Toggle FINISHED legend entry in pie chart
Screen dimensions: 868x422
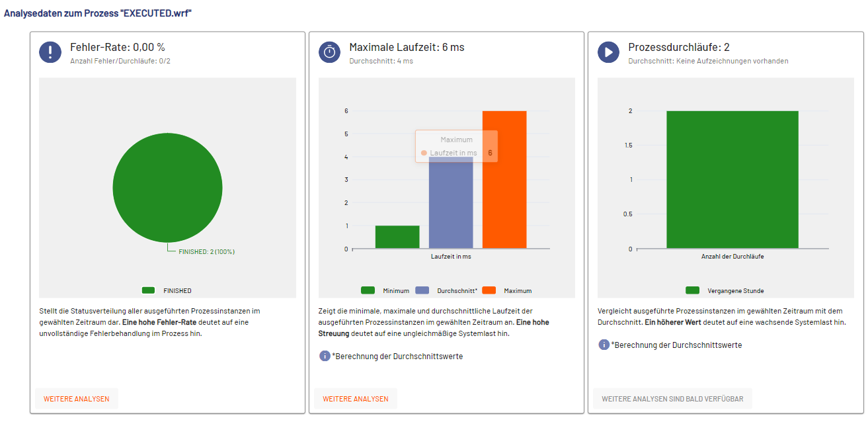point(167,290)
